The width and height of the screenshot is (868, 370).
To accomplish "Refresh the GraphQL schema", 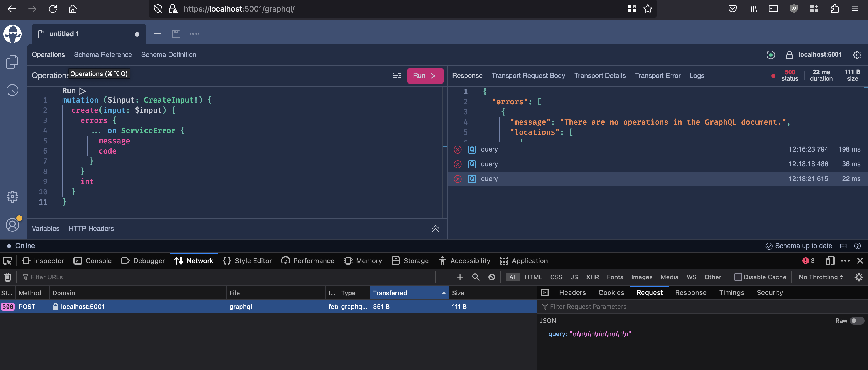I will coord(771,55).
